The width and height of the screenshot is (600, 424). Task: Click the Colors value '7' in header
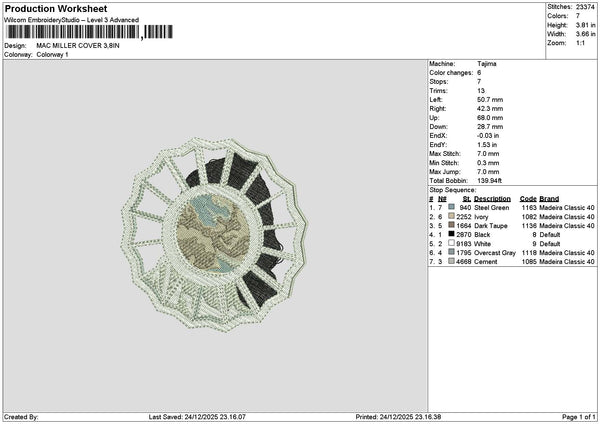tap(578, 16)
